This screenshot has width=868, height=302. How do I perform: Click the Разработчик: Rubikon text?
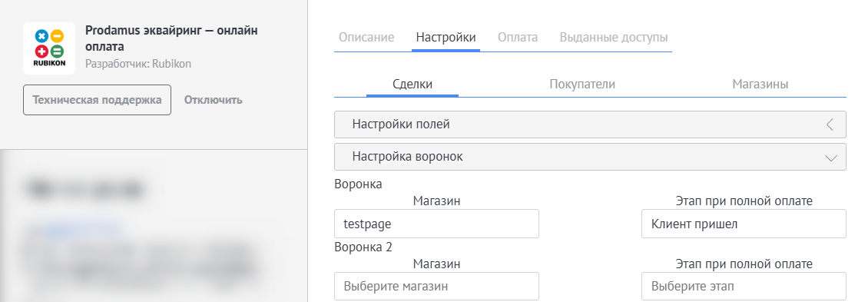coord(138,64)
